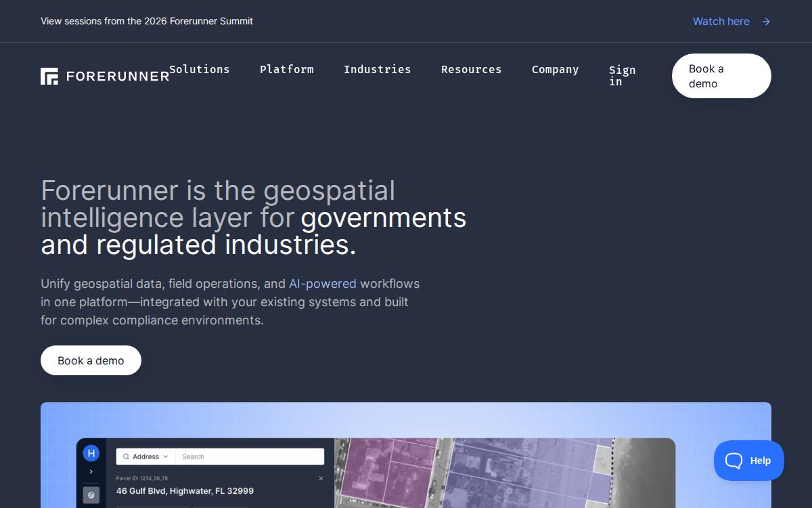Open the Company menu

tap(556, 69)
